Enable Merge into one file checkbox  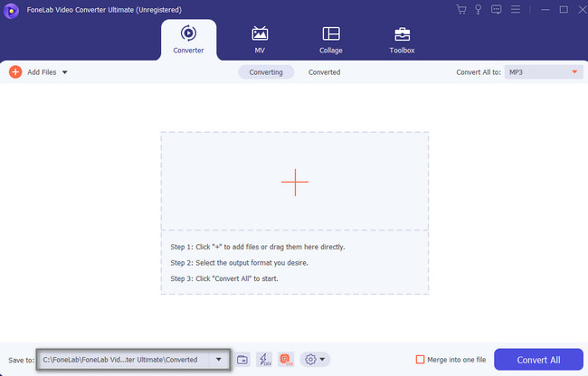tap(420, 360)
